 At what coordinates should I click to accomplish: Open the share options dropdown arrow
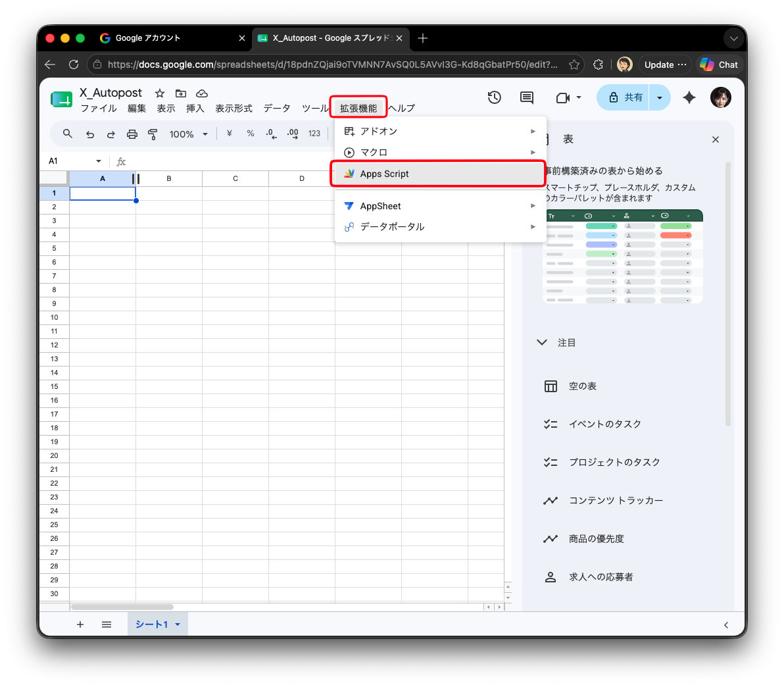[x=660, y=97]
